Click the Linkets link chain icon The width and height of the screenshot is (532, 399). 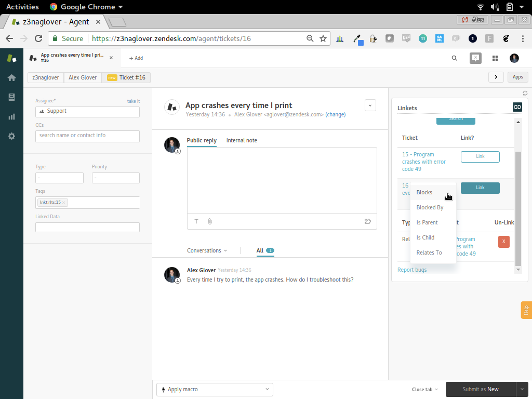click(x=517, y=107)
